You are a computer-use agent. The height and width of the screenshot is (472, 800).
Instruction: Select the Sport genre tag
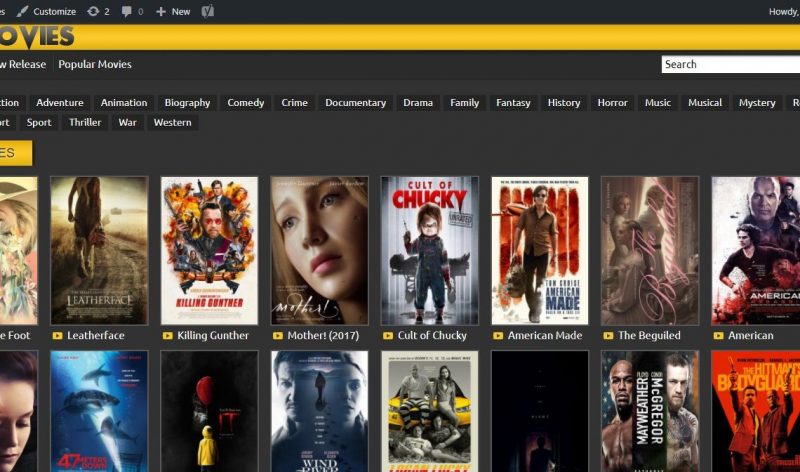point(39,122)
